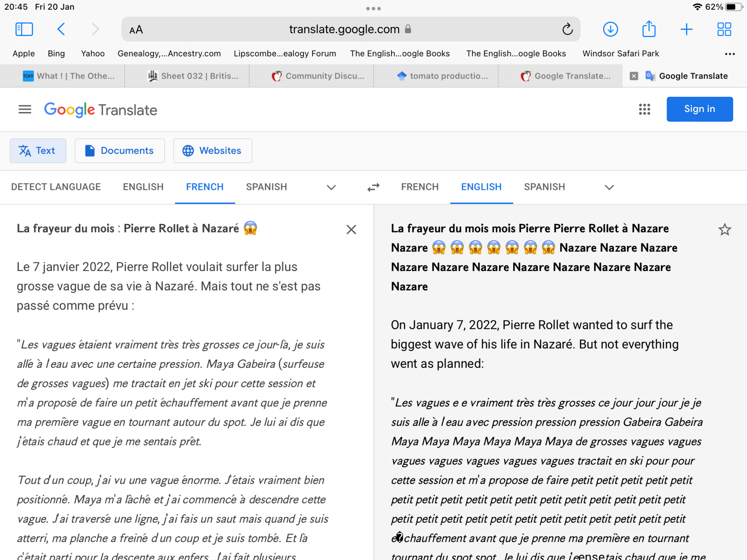
Task: Open the hamburger main menu
Action: 25,109
